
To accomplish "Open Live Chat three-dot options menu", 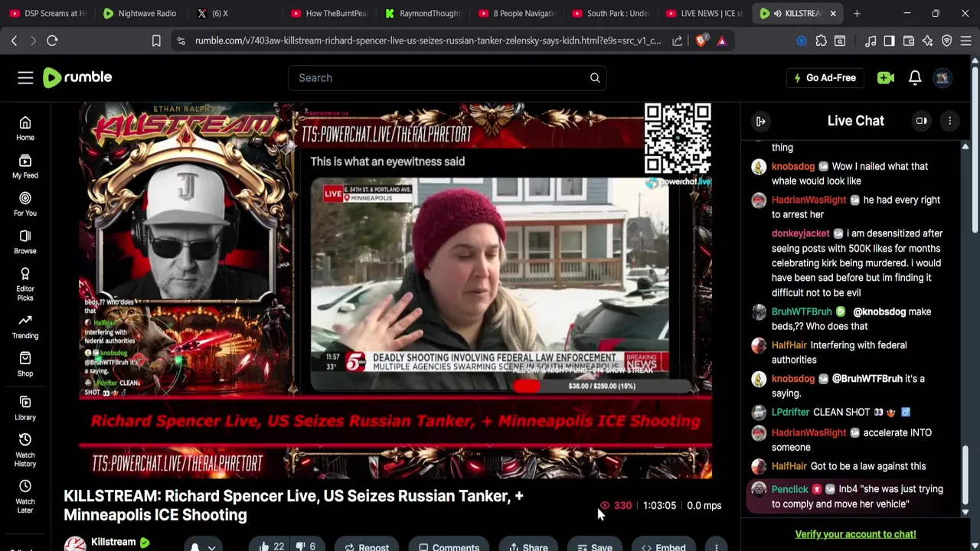I will 950,121.
